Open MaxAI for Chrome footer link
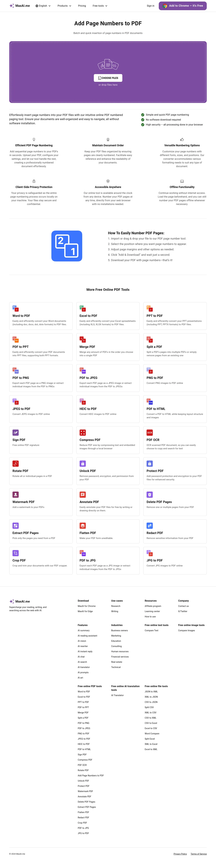This screenshot has width=216, height=868. [x=87, y=606]
